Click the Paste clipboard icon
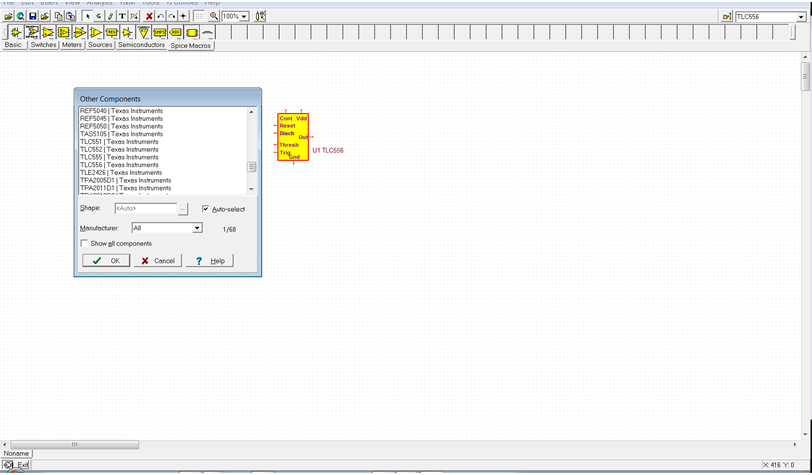Viewport: 812px width, 475px height. point(70,17)
